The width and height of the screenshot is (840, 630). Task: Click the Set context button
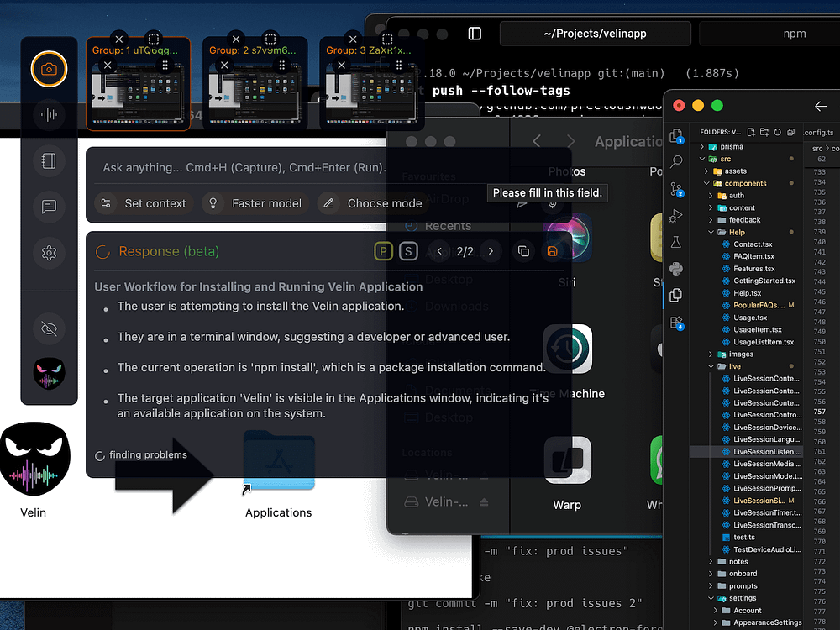point(144,203)
